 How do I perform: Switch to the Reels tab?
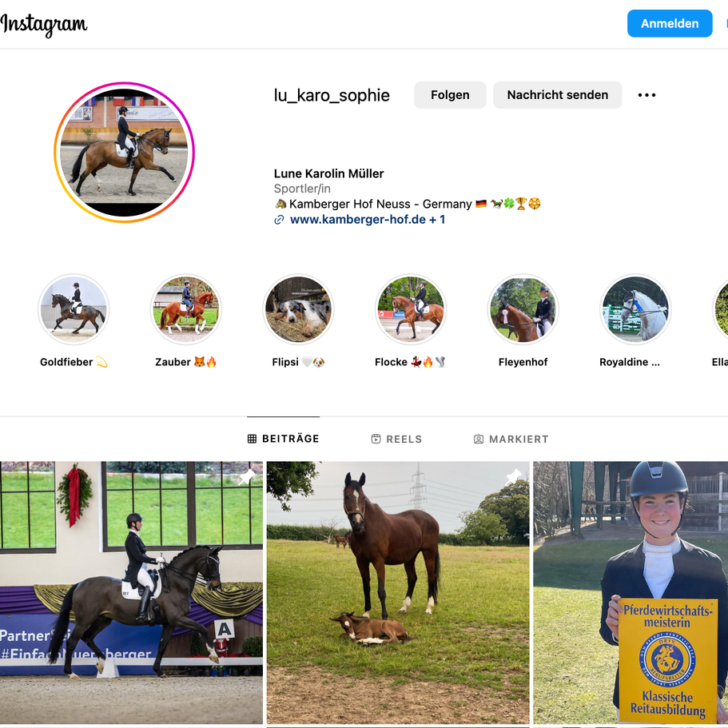click(396, 439)
